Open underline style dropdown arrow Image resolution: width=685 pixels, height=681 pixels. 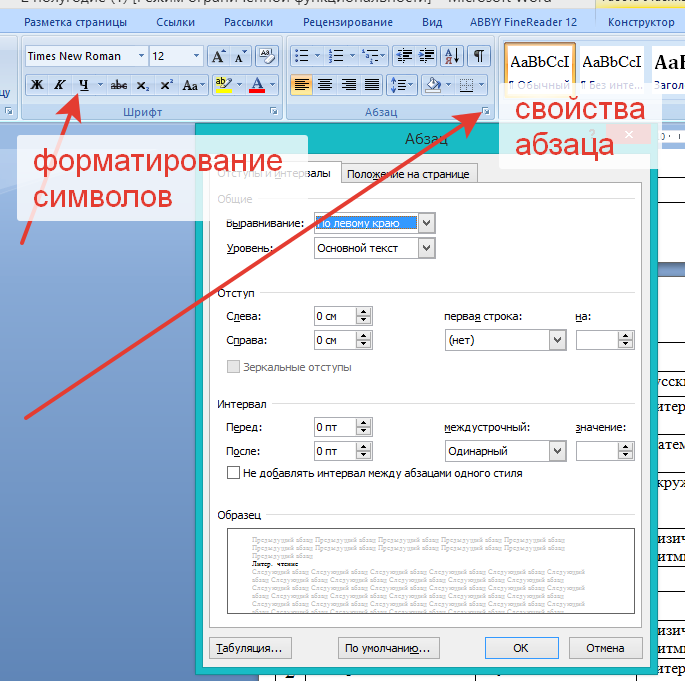tap(100, 85)
